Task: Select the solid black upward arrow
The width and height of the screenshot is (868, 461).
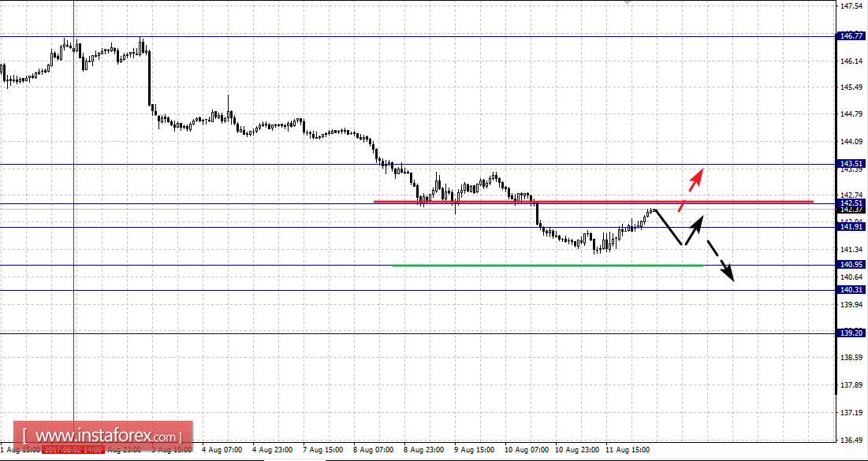Action: coord(695,230)
